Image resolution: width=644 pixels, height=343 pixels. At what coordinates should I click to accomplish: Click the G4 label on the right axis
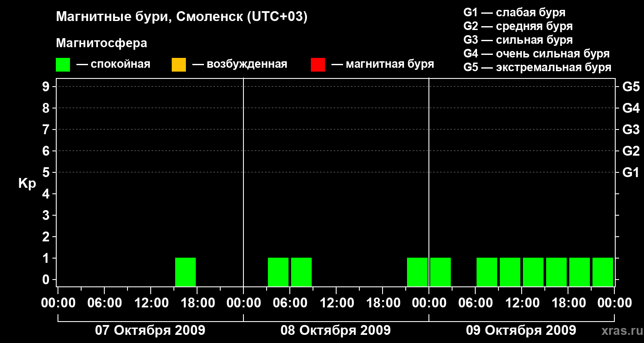tap(631, 108)
